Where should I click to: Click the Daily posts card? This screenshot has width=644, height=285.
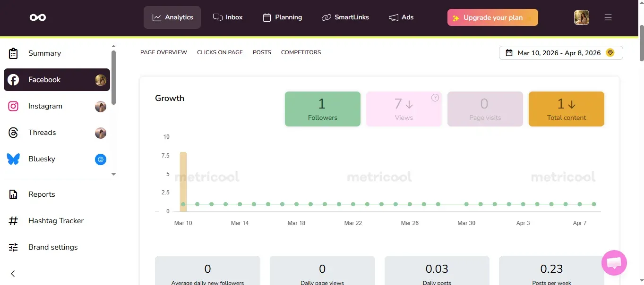click(x=437, y=271)
